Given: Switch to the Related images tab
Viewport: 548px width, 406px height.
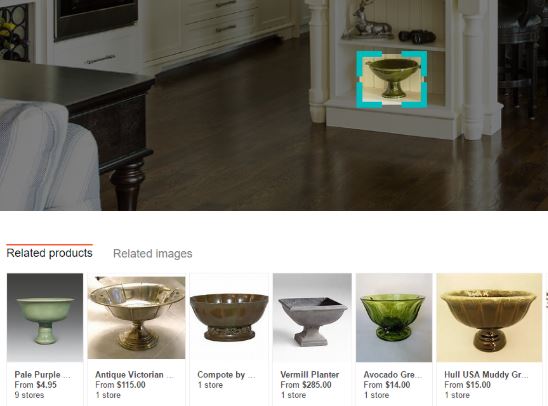Looking at the screenshot, I should click(x=153, y=254).
